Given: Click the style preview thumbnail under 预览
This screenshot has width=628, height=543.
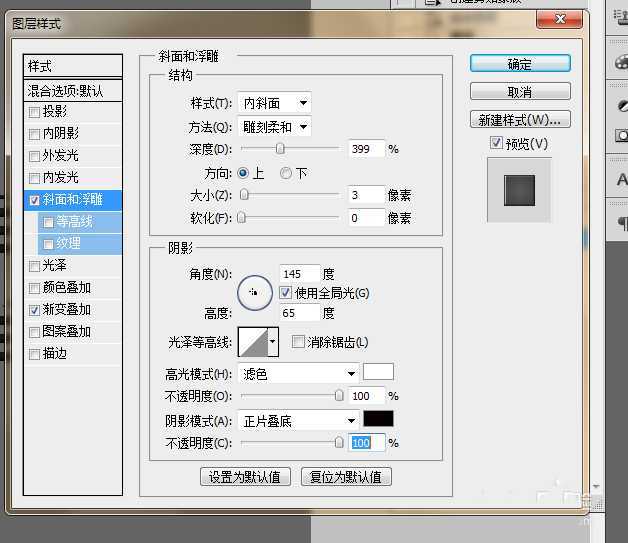Looking at the screenshot, I should point(519,189).
